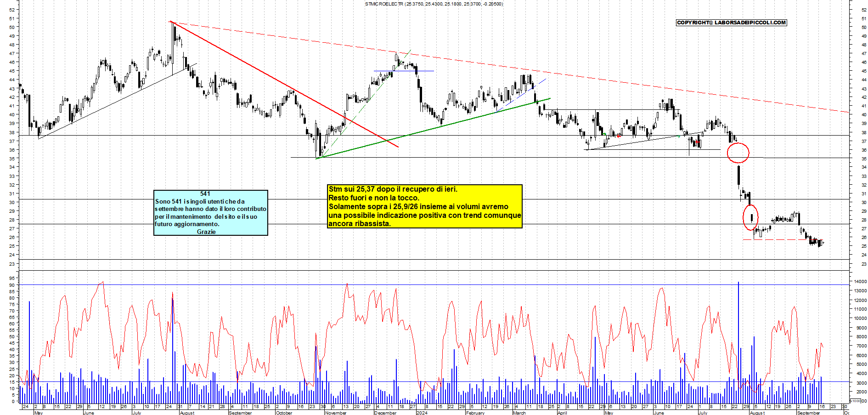Click the '4000' volume scale label
This screenshot has height=415, width=868.
click(x=861, y=374)
